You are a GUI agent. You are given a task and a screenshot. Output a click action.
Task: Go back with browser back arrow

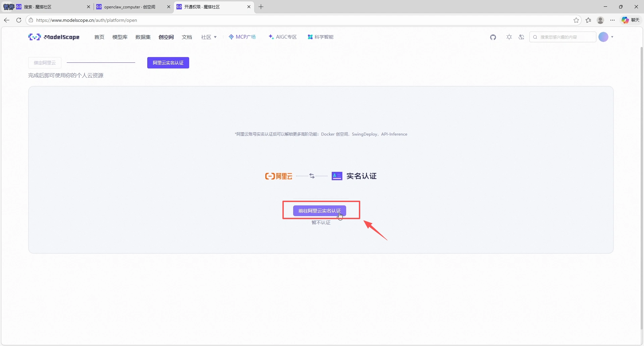[x=7, y=20]
